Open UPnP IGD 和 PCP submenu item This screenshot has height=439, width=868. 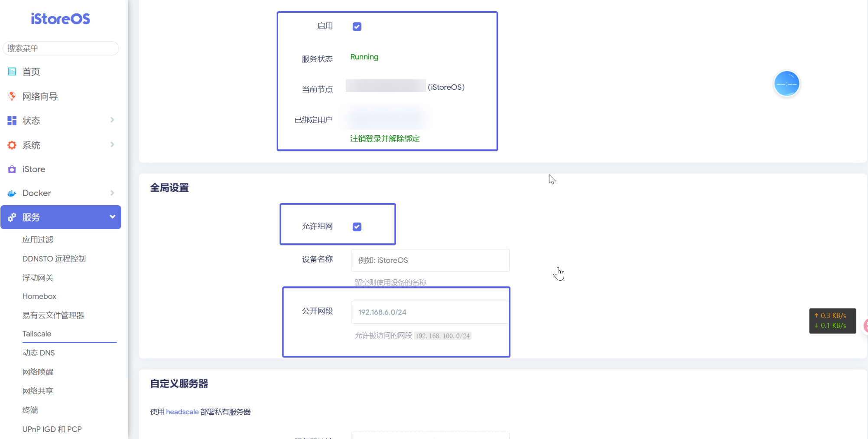tap(52, 429)
